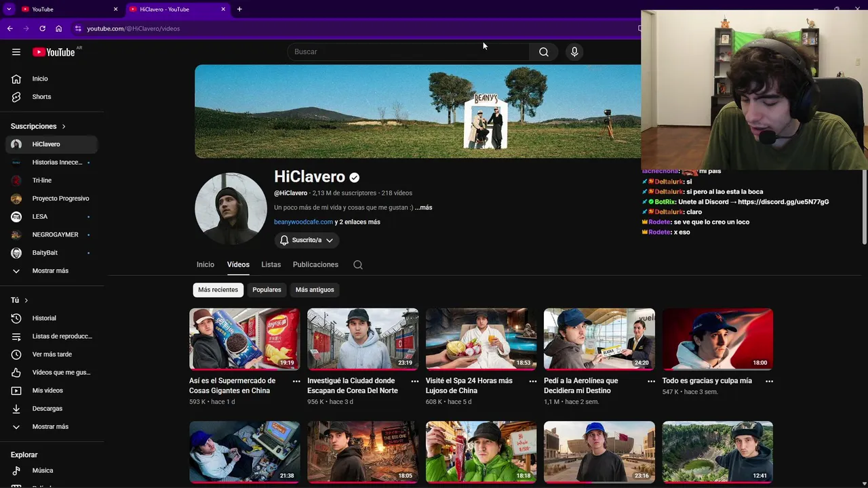Open beanywoodcafe.com link
Screen dimensions: 868x488
[303, 222]
